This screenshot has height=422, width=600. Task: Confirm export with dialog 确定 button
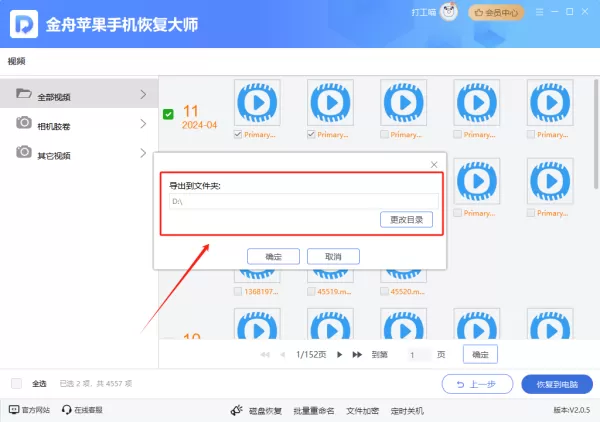click(273, 256)
